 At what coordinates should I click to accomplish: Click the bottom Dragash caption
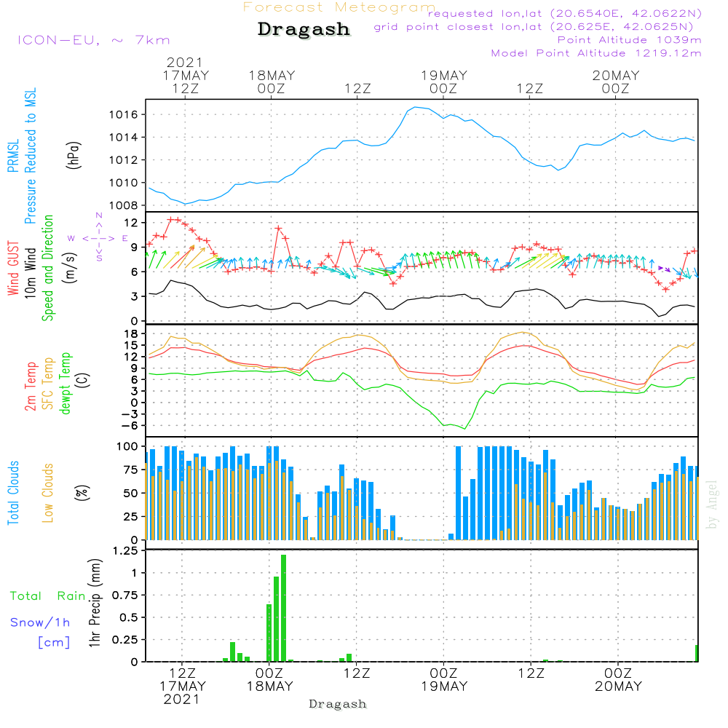click(338, 704)
